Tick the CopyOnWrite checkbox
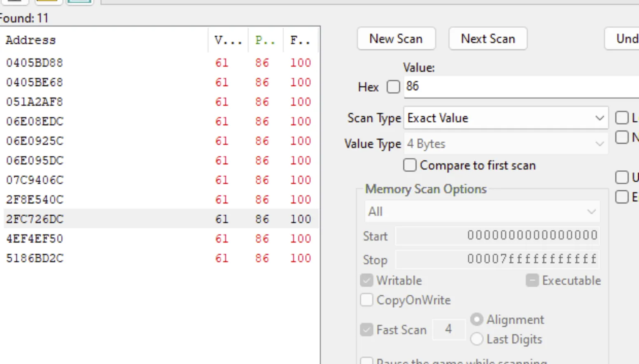The height and width of the screenshot is (364, 639). point(366,300)
